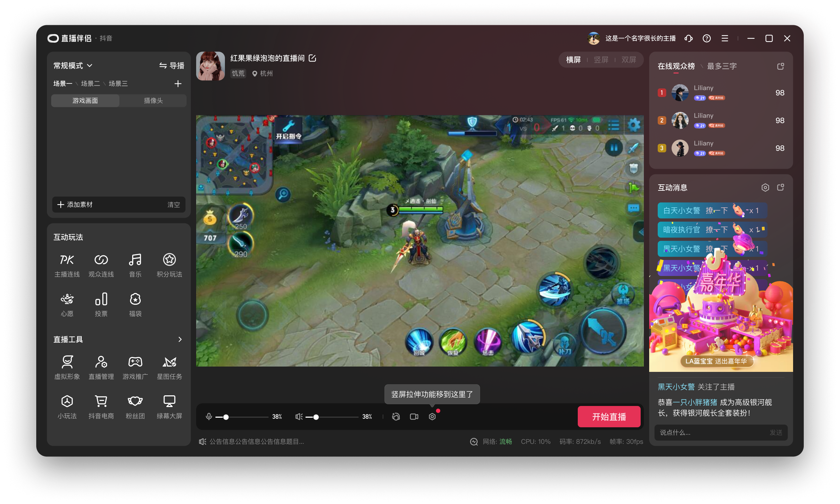Open 黑天小女警 user link in follow message
This screenshot has height=504, width=840.
[676, 387]
